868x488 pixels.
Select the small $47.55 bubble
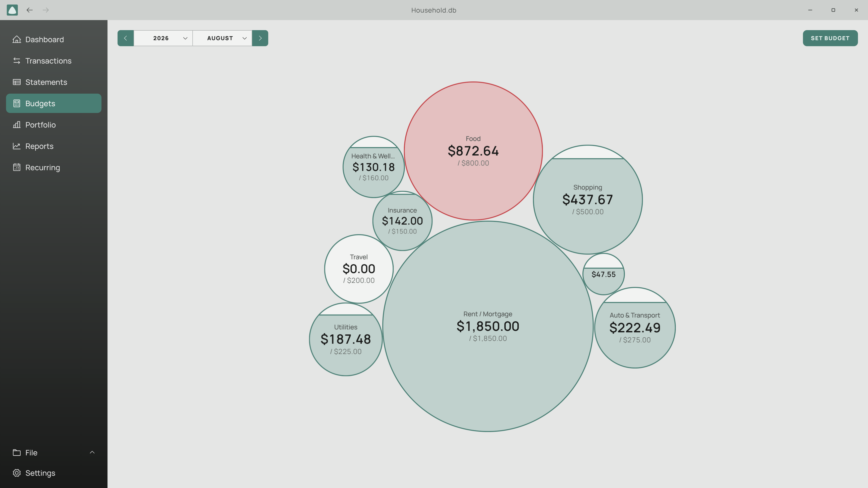pyautogui.click(x=604, y=274)
